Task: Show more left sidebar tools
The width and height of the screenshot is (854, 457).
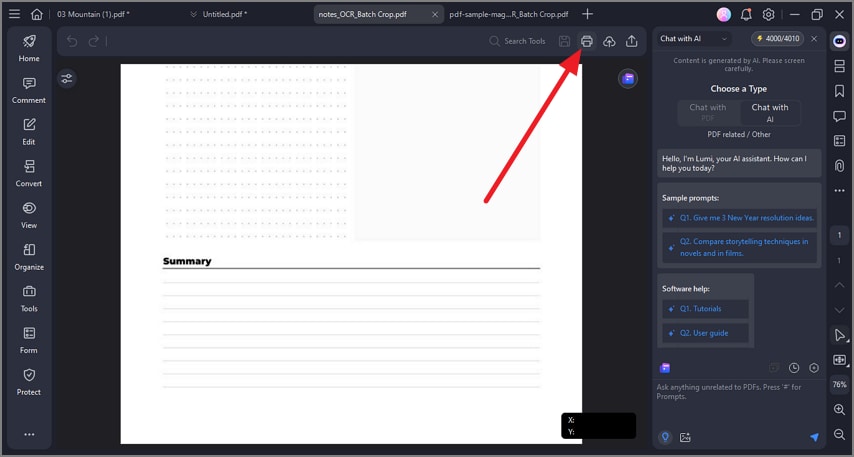Action: tap(29, 434)
